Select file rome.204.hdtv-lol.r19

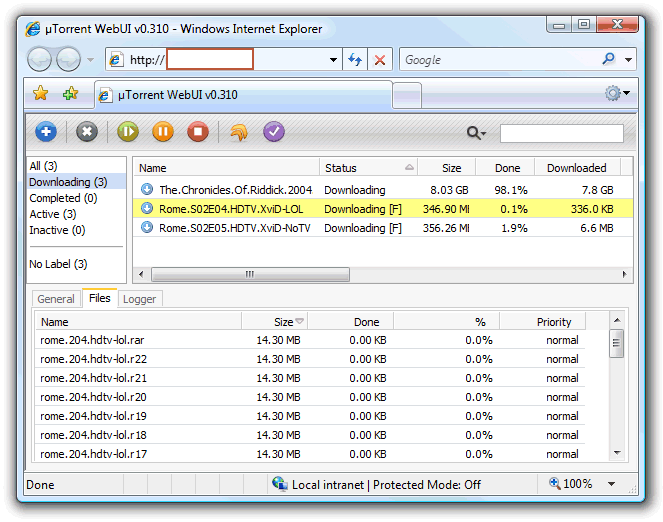(310, 416)
